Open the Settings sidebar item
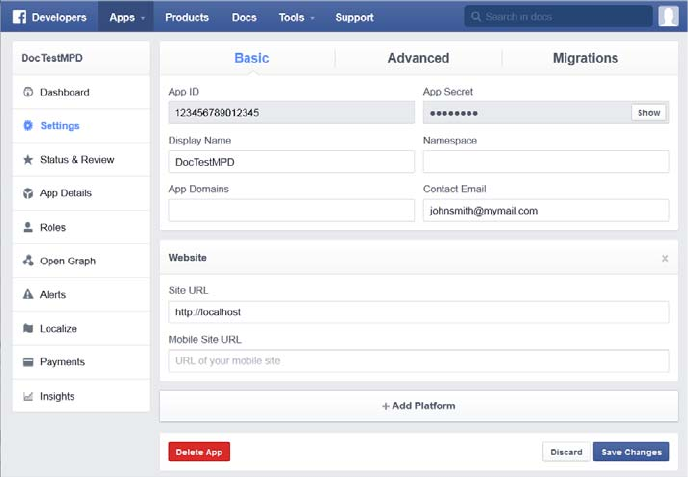The height and width of the screenshot is (477, 688). (x=81, y=126)
